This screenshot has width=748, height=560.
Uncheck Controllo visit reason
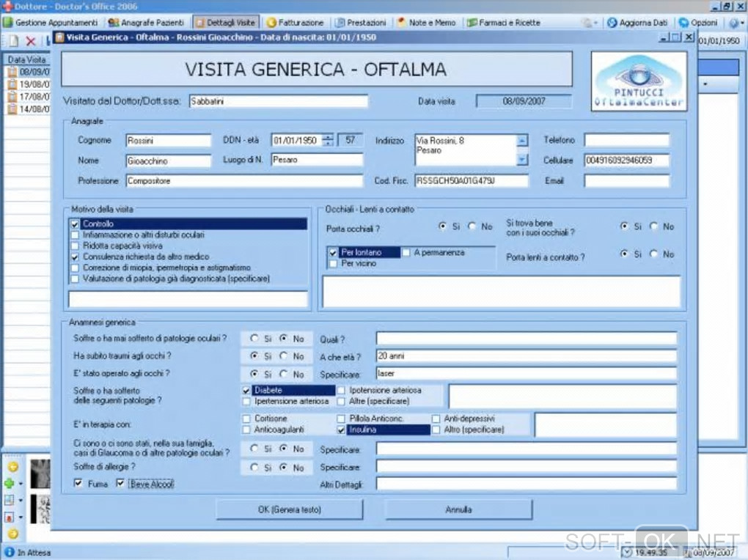pyautogui.click(x=75, y=224)
